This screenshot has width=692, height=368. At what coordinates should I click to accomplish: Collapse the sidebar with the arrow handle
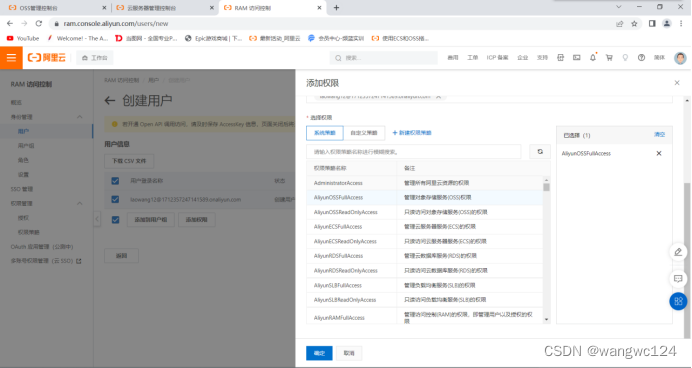97,219
